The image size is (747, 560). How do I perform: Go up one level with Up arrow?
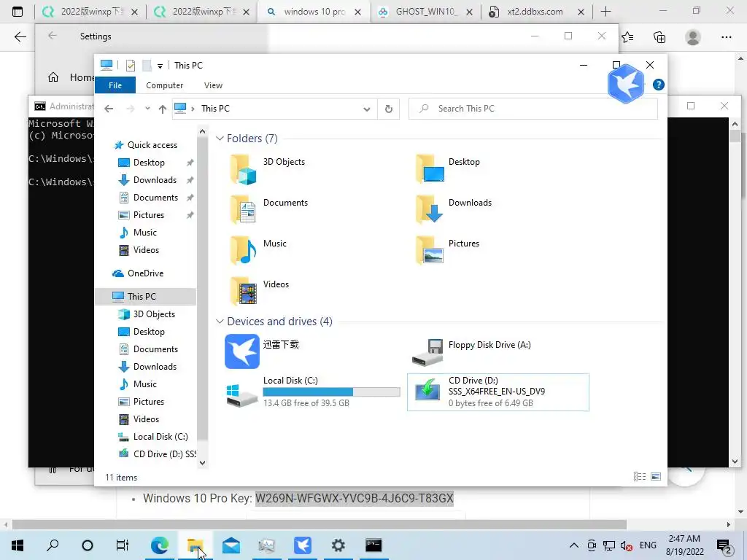click(x=163, y=109)
